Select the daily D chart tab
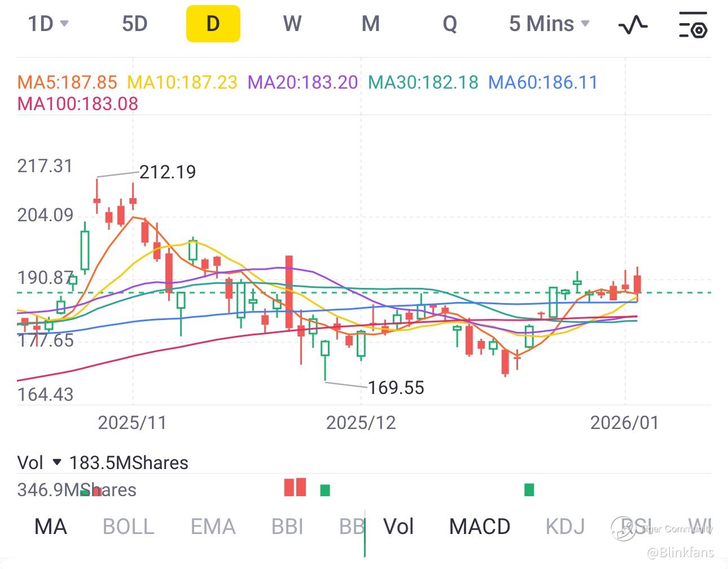Image resolution: width=728 pixels, height=569 pixels. click(213, 24)
